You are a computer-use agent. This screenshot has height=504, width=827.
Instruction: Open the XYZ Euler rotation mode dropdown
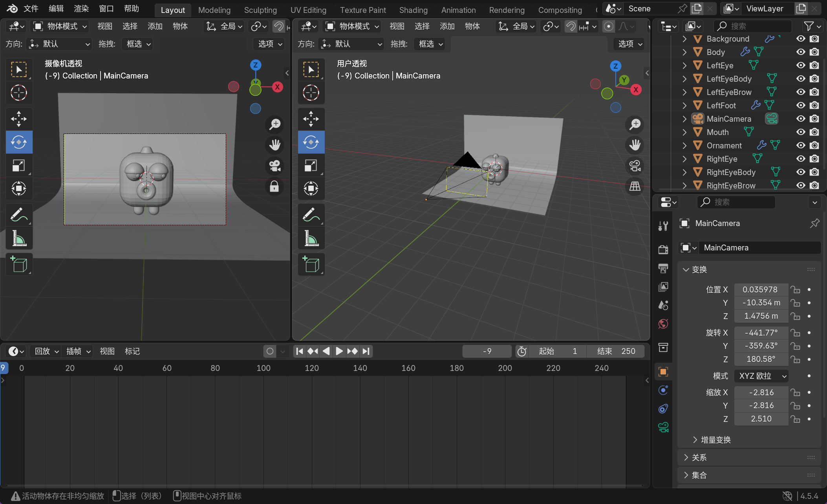762,376
